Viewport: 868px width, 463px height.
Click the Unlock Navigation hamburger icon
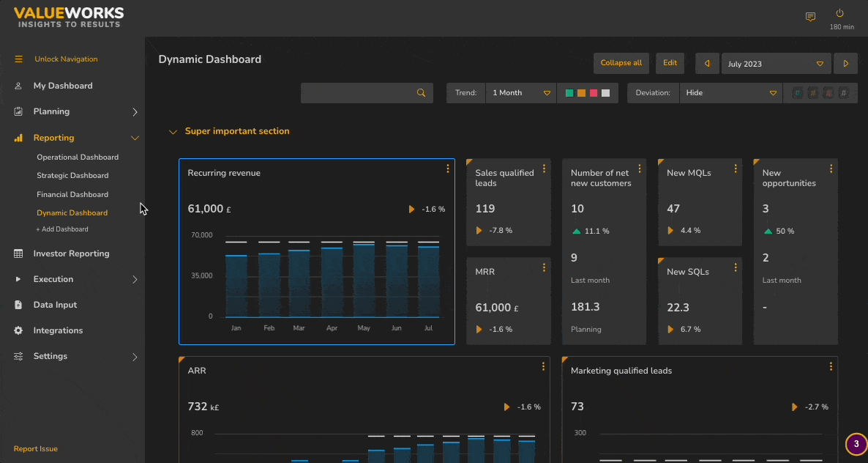pos(18,59)
